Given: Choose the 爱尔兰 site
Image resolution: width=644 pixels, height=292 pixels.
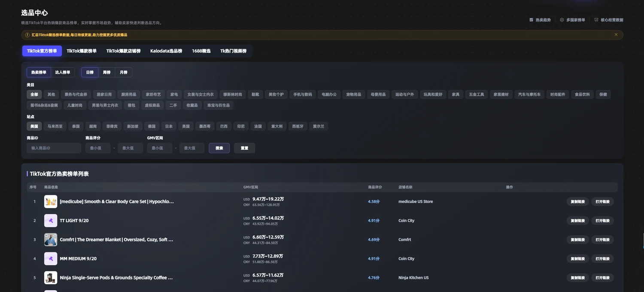Looking at the screenshot, I should [319, 126].
